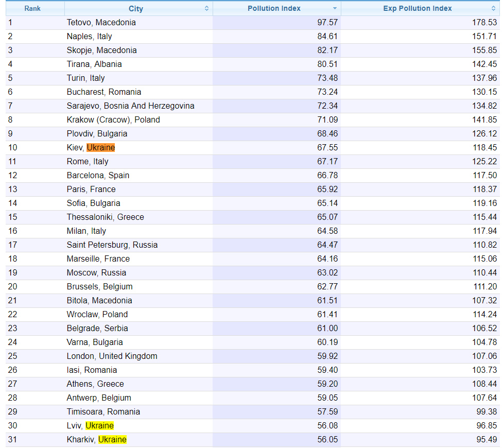Image resolution: width=502 pixels, height=448 pixels.
Task: Click the exp pollution value 178.53
Action: 485,23
